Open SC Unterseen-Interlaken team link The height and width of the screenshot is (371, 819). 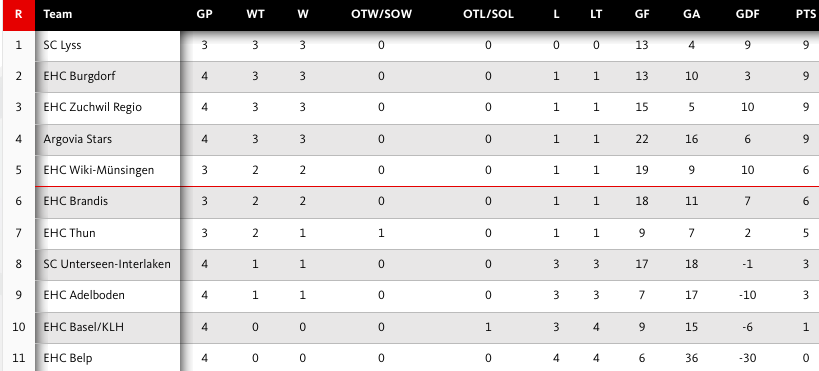pos(107,264)
